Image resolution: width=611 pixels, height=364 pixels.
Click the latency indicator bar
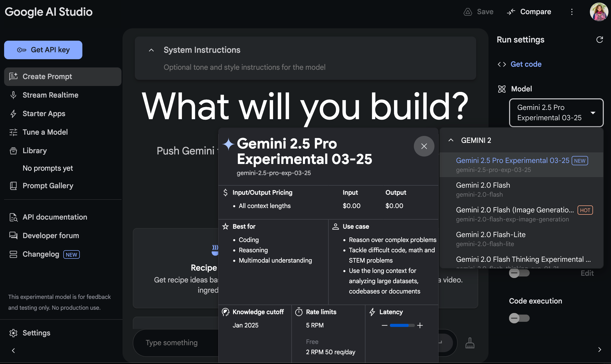point(402,325)
